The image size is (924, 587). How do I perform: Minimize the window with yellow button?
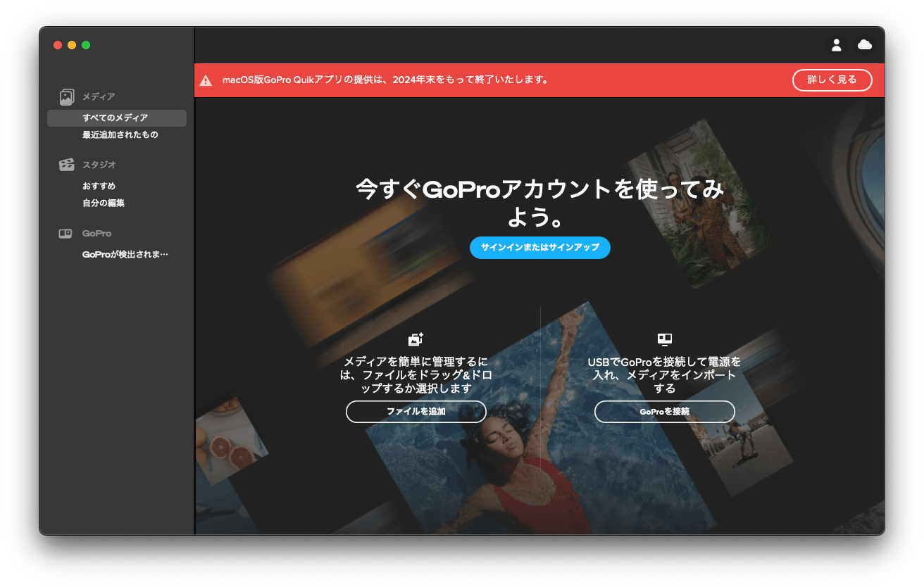click(72, 45)
